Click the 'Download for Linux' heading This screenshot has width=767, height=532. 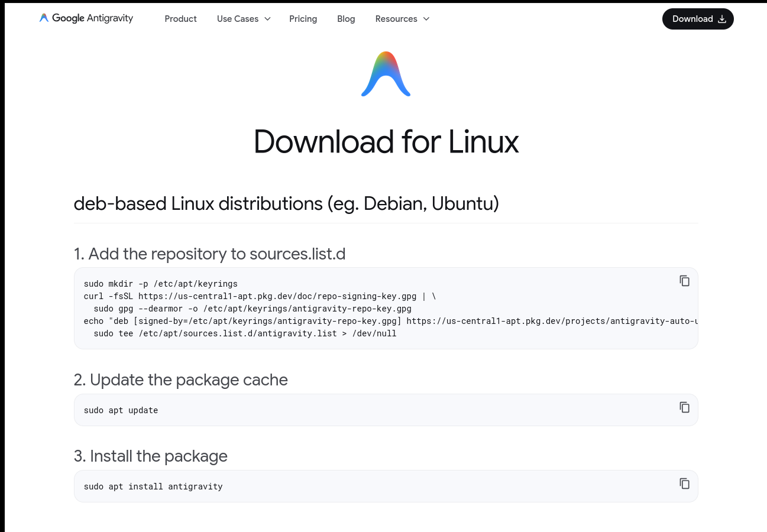point(386,142)
